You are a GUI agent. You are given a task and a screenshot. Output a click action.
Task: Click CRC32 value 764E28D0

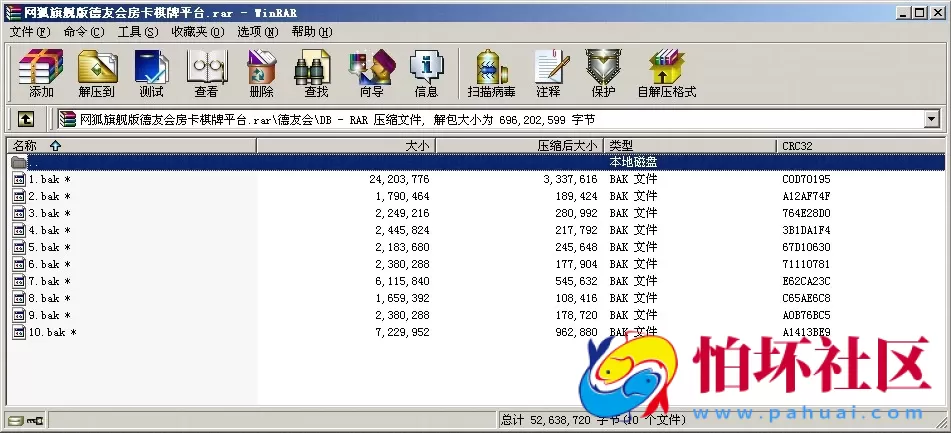click(x=806, y=213)
